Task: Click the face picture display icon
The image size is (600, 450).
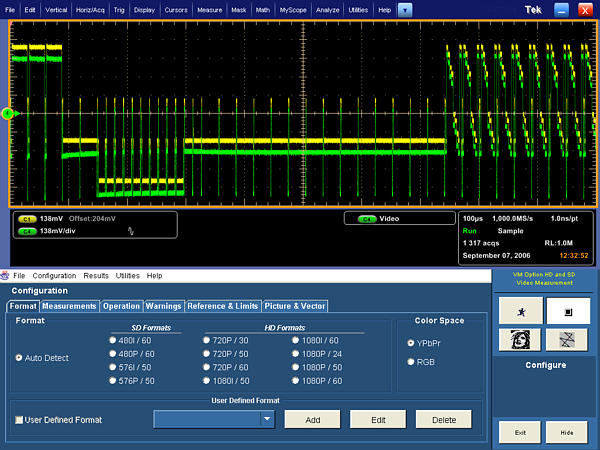Action: point(519,340)
